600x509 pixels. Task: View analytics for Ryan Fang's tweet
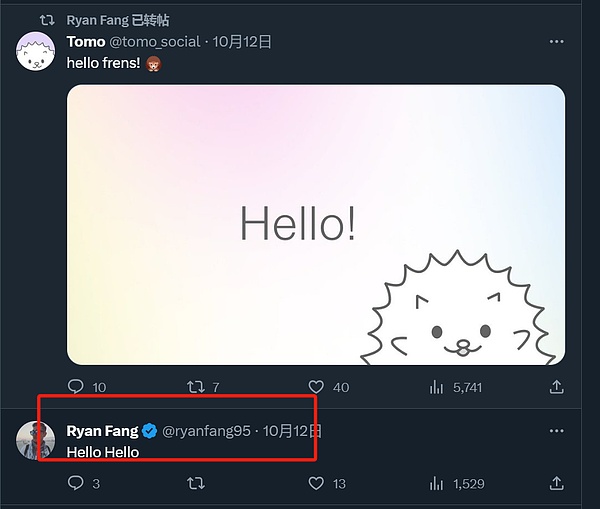[436, 483]
